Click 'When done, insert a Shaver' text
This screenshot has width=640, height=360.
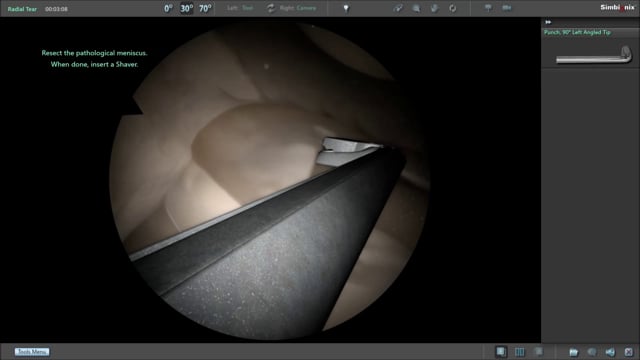click(94, 64)
